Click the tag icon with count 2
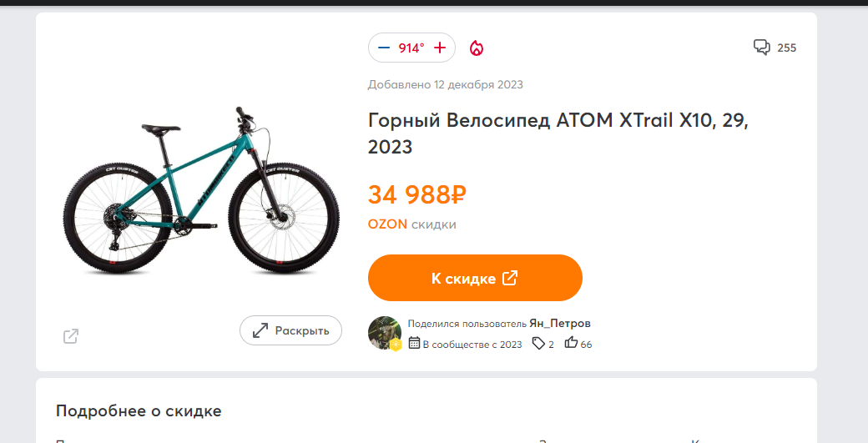The image size is (868, 443). pos(538,343)
